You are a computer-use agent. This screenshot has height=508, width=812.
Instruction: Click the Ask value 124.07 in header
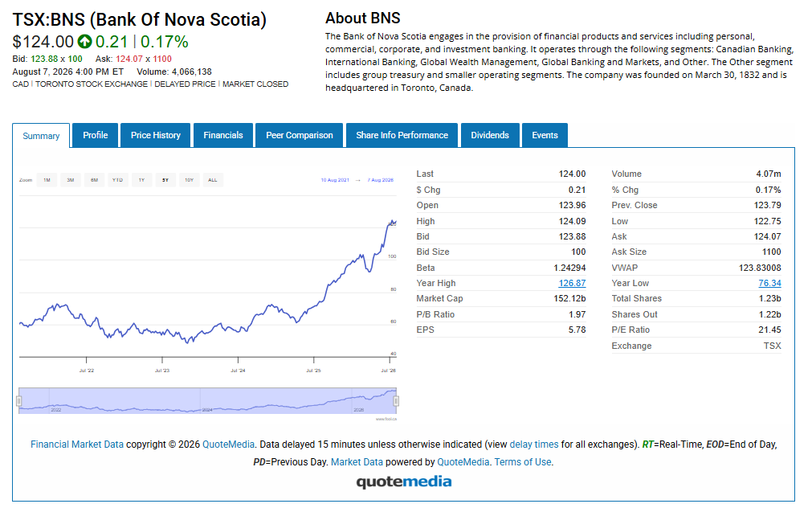(x=129, y=59)
